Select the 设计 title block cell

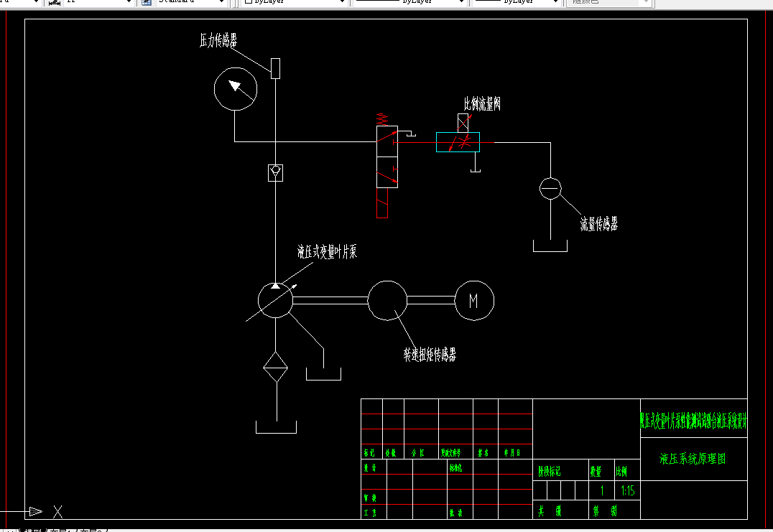point(370,467)
